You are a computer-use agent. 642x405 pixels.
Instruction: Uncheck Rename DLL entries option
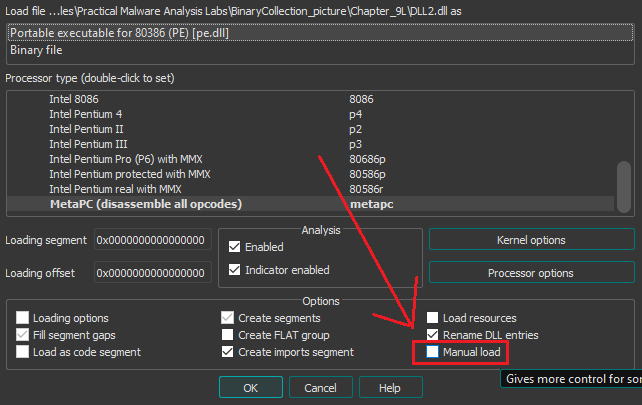433,335
